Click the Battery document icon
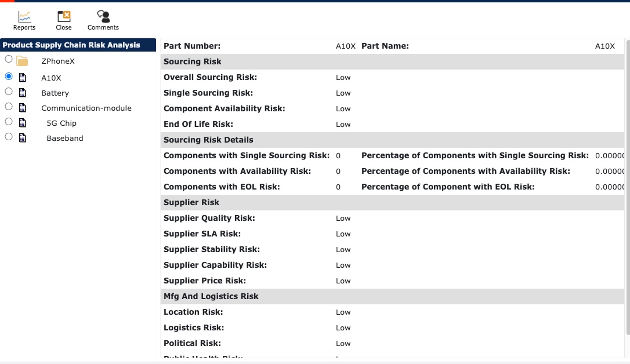Viewport: 630px width, 364px height. [23, 93]
